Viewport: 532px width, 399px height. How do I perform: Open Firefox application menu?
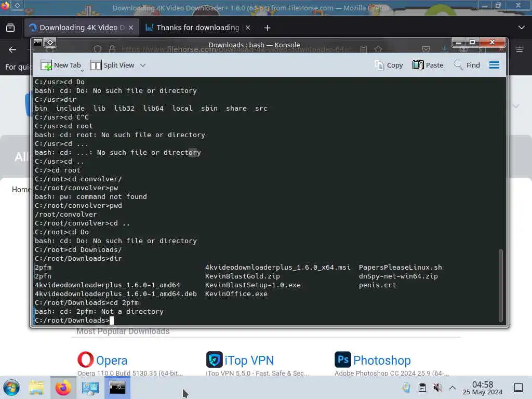tap(520, 49)
